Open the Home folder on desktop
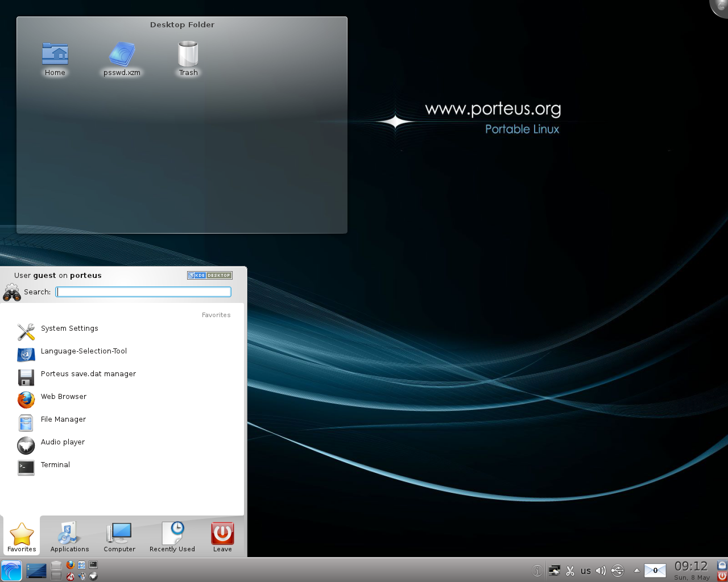728x582 pixels. click(x=55, y=59)
